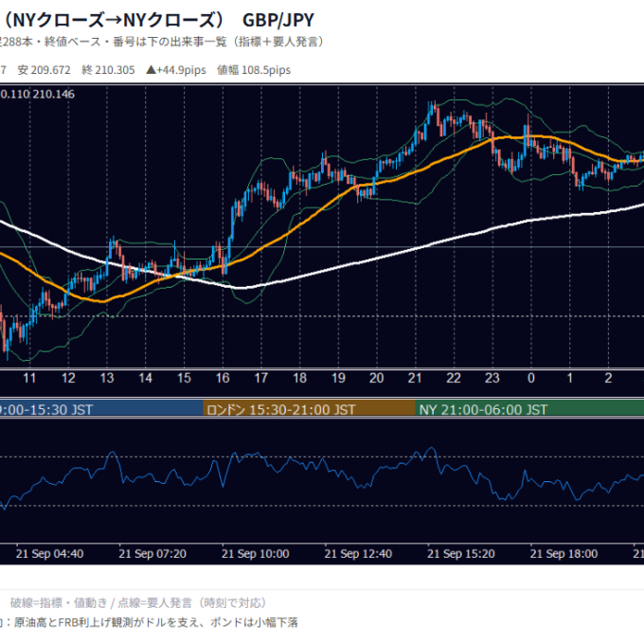Screen dimensions: 644x644
Task: Click hour label 13 on the axis
Action: tap(107, 378)
